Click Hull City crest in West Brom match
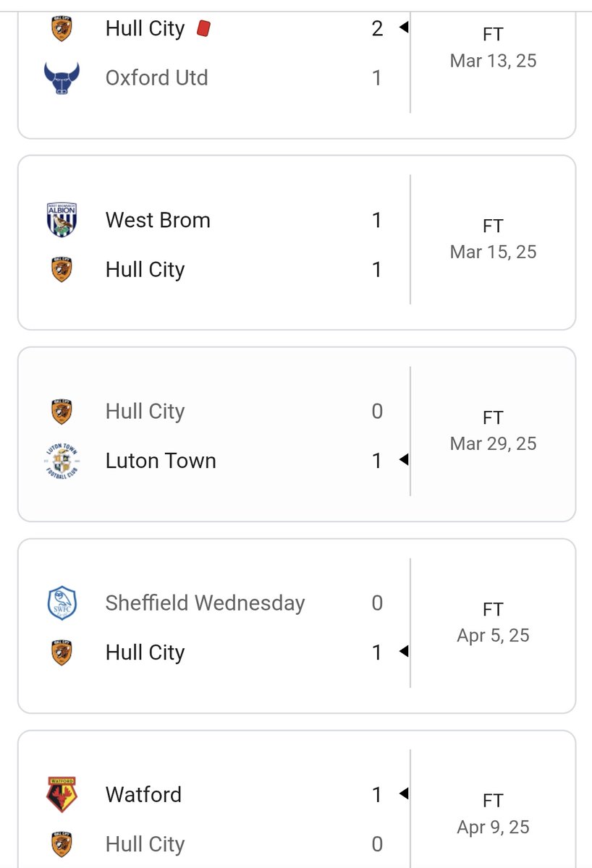 tap(62, 269)
